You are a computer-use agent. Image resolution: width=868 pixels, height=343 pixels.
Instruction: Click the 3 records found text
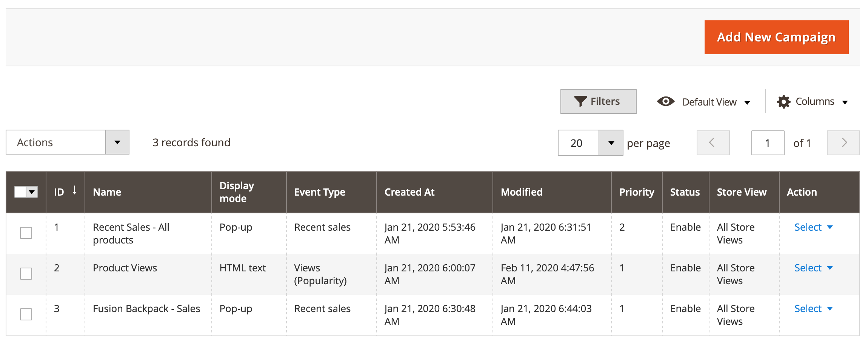point(191,142)
